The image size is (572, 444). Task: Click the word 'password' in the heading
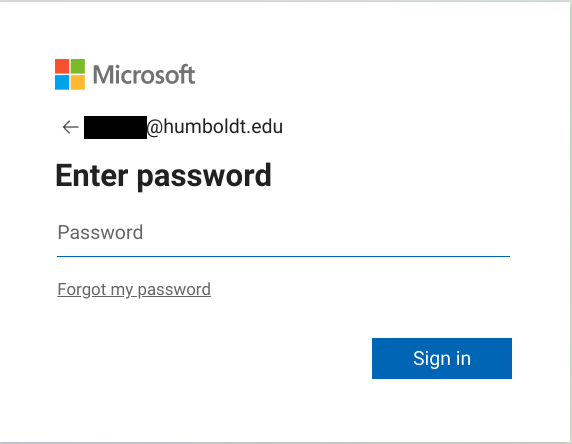click(204, 178)
